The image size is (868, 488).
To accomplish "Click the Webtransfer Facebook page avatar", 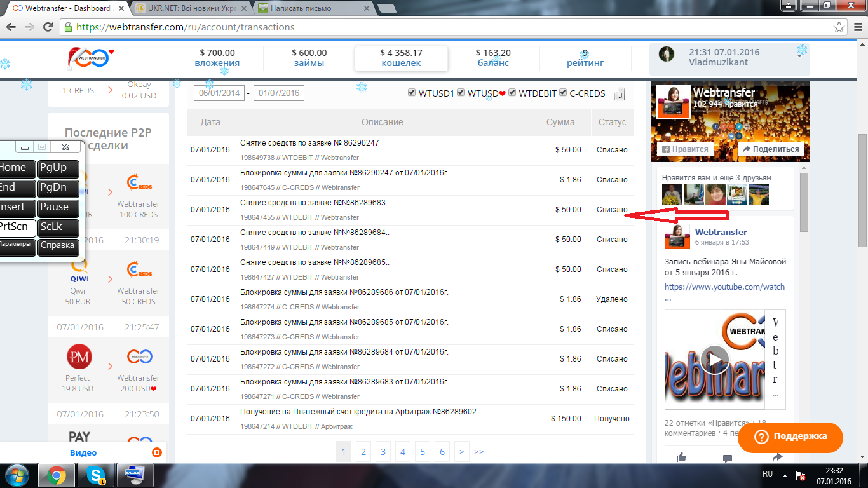I will 674,102.
